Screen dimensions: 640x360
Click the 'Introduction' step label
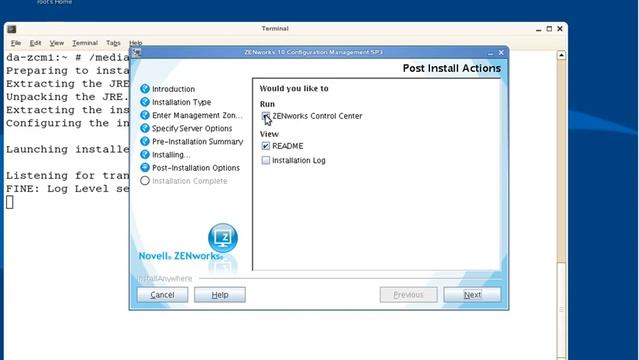click(173, 89)
